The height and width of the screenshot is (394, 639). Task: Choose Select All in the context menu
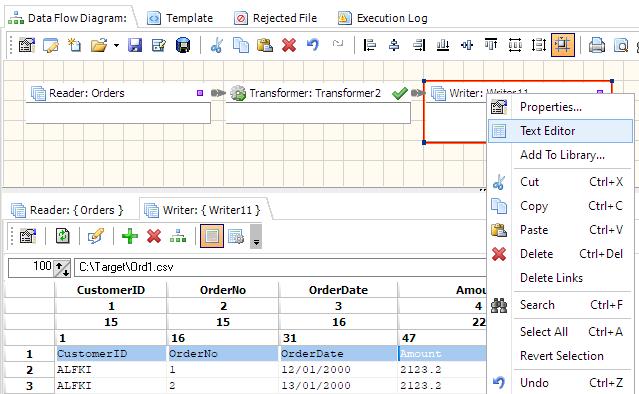(x=560, y=332)
